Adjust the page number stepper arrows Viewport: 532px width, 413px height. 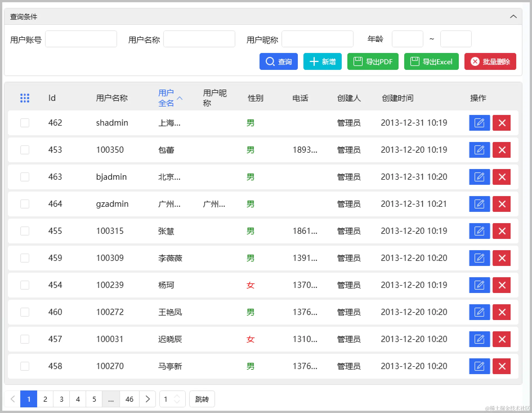(x=177, y=399)
